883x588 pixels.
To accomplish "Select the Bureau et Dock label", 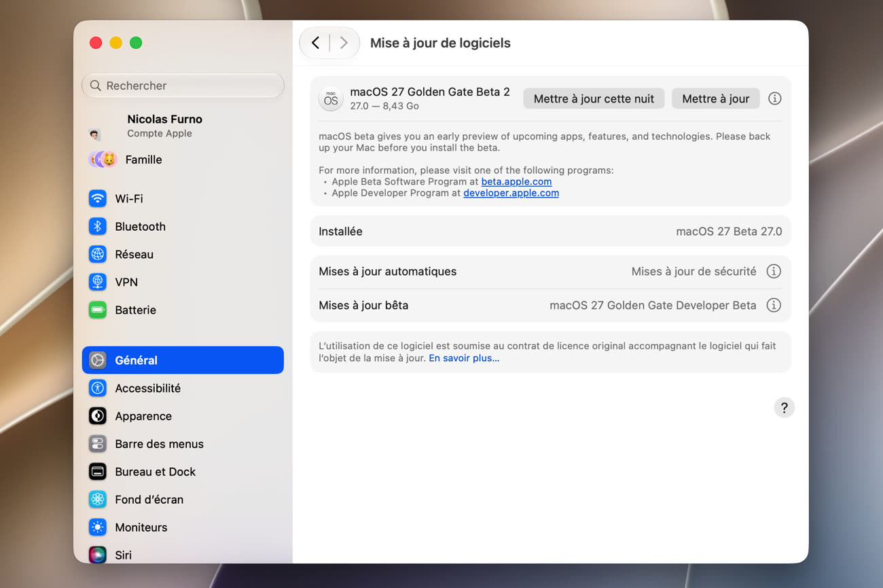I will tap(156, 471).
